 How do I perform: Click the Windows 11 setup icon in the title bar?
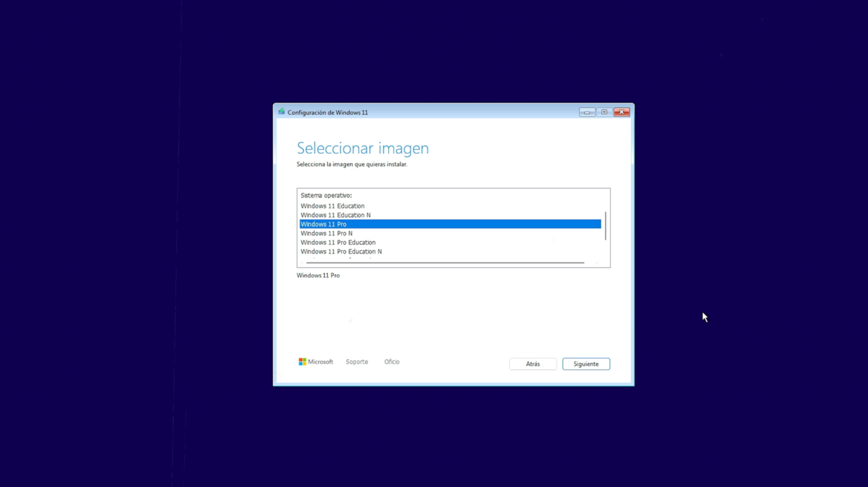click(281, 112)
